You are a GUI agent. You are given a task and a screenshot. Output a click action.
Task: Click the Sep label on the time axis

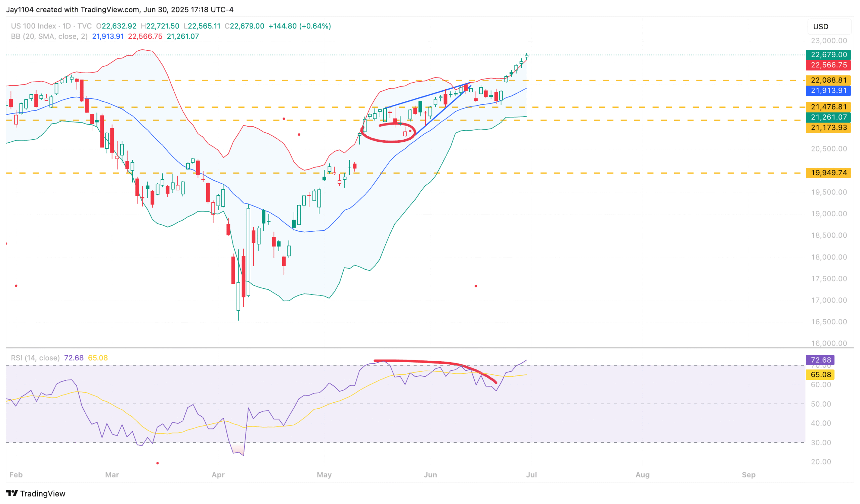tap(748, 474)
